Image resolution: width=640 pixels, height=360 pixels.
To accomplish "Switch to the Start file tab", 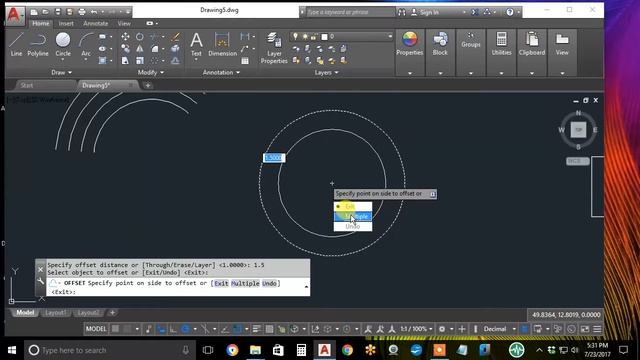I will pos(27,85).
